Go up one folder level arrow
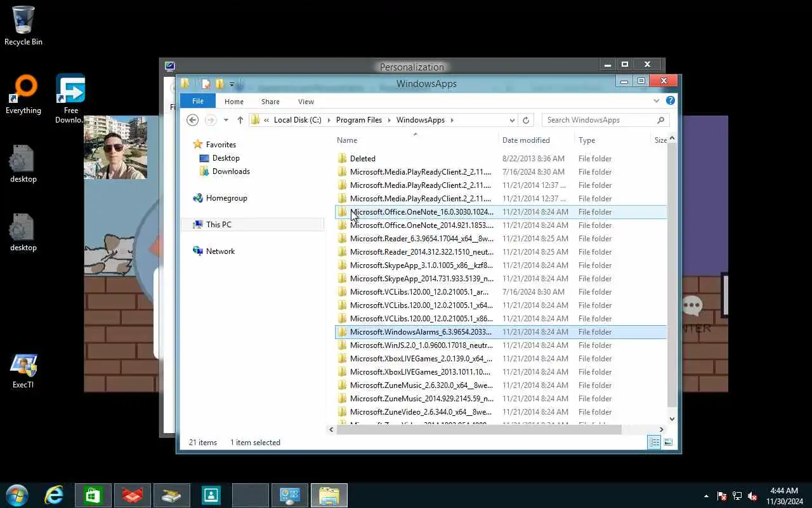 pyautogui.click(x=240, y=120)
